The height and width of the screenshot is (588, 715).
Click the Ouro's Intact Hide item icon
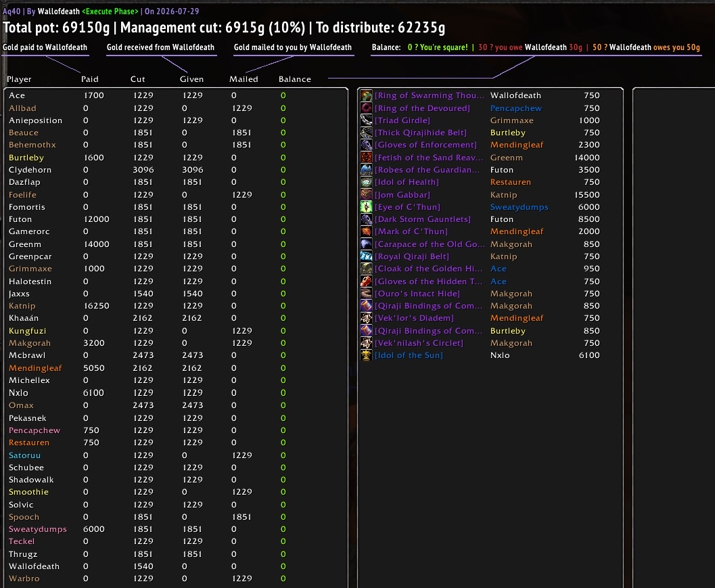coord(366,293)
